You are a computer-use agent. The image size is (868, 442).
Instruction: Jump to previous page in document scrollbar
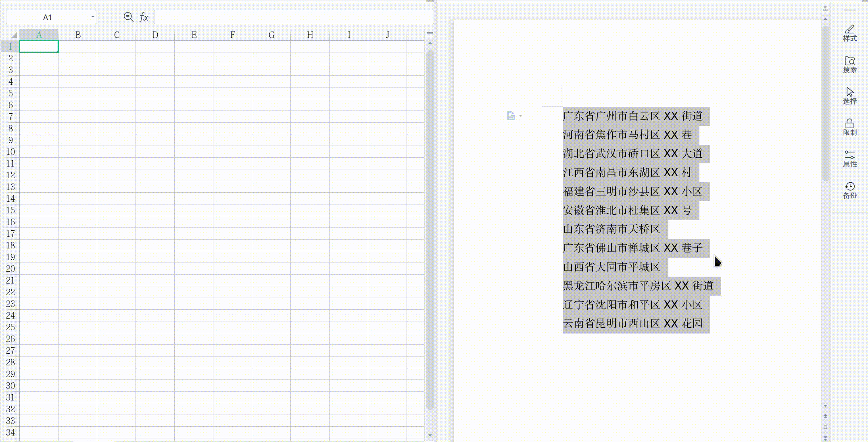tap(825, 416)
